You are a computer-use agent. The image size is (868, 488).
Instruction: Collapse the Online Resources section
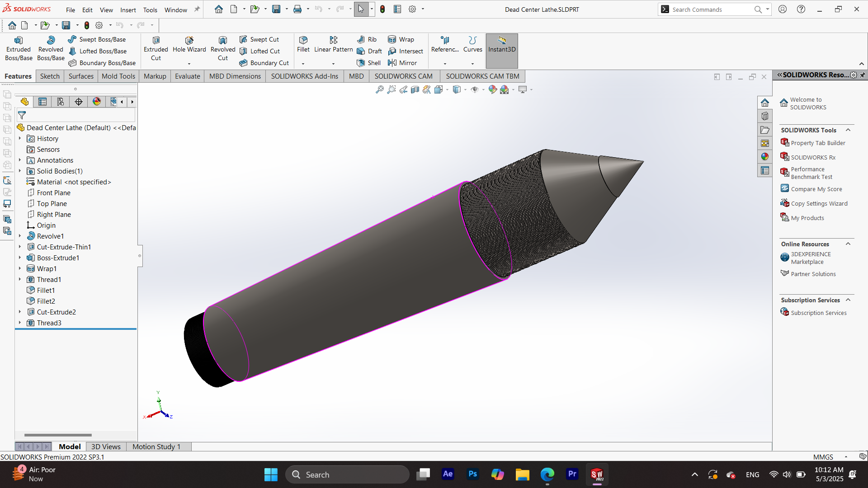(x=848, y=244)
